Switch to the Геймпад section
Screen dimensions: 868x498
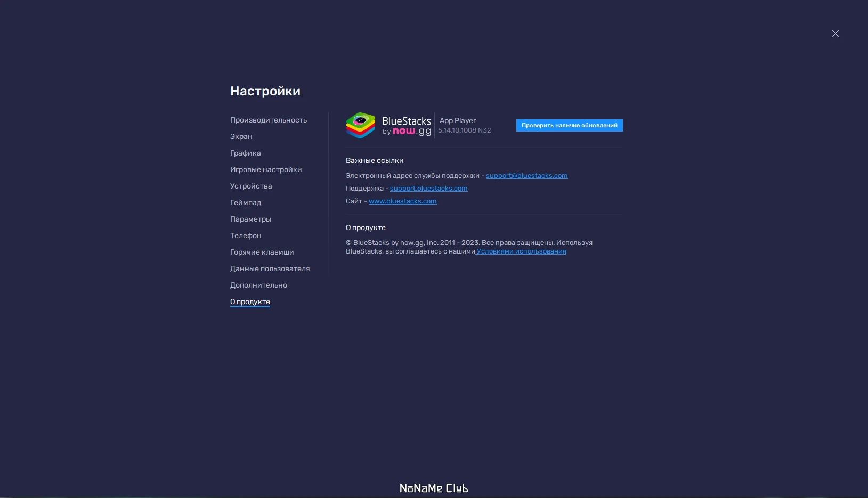click(x=246, y=202)
